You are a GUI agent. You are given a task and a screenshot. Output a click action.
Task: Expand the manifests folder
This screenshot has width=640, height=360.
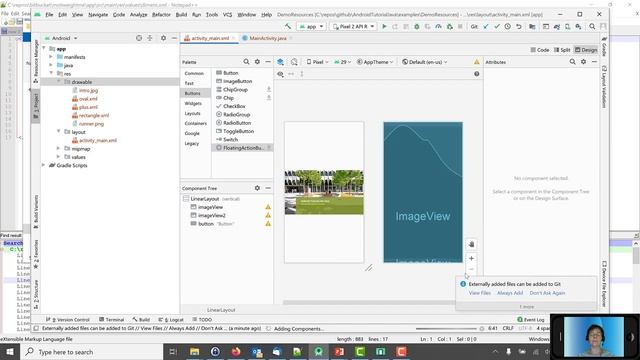(x=51, y=57)
